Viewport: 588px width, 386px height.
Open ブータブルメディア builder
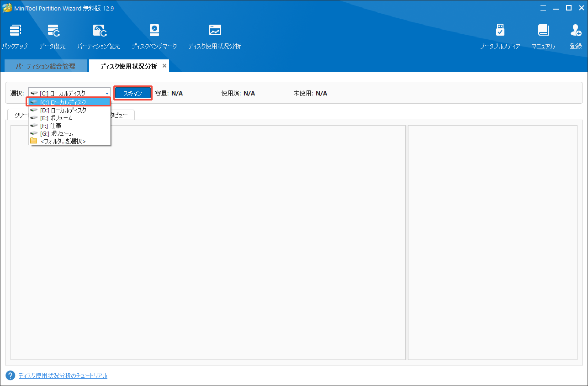tap(500, 37)
